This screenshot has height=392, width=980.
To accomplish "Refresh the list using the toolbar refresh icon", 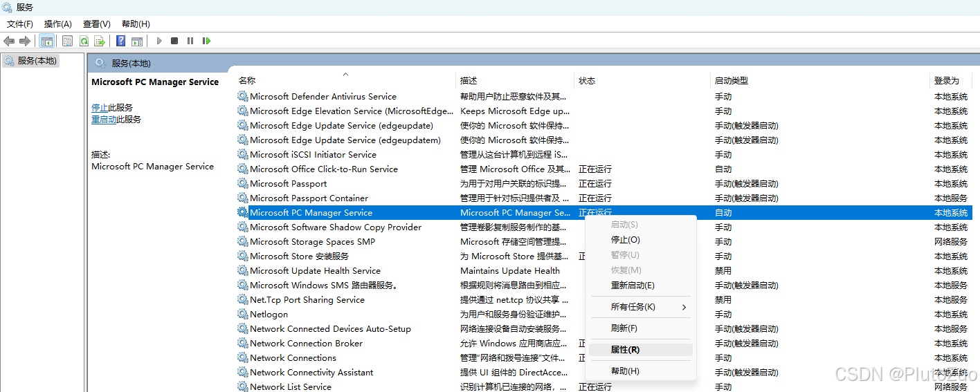I will [x=84, y=41].
